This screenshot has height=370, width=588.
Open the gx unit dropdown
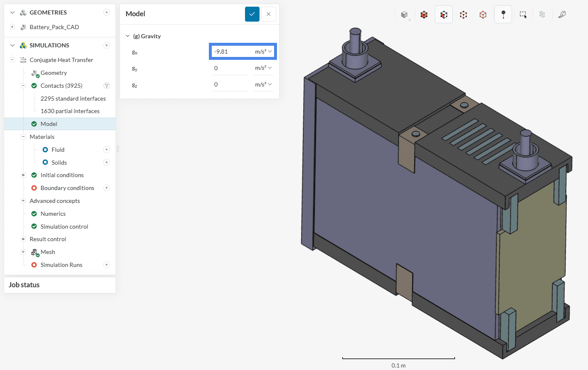pos(263,52)
